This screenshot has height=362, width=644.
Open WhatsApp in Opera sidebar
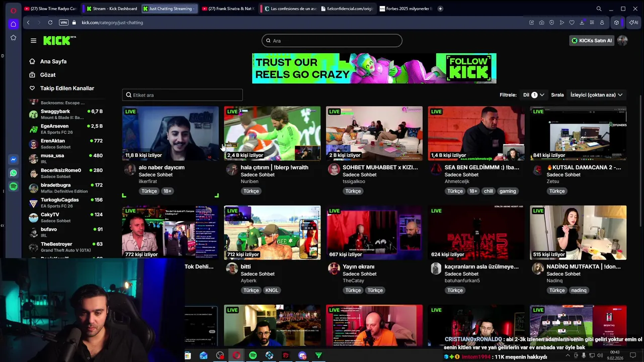point(13,173)
